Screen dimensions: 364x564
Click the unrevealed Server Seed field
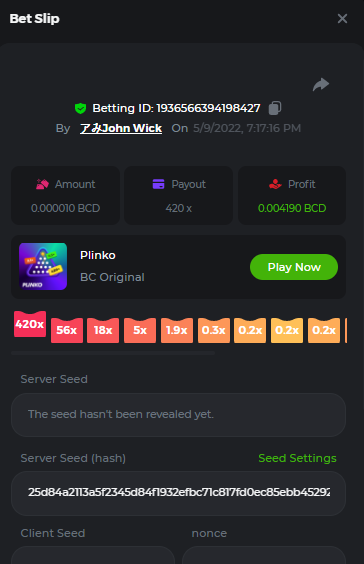(x=178, y=415)
